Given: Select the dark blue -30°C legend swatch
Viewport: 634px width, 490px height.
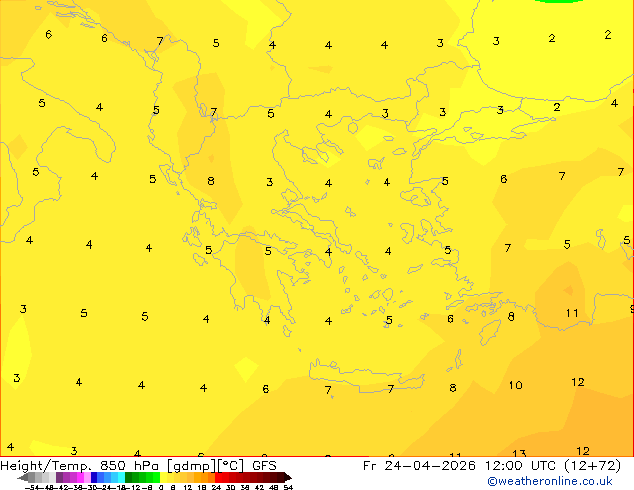Looking at the screenshot, I should point(94,477).
